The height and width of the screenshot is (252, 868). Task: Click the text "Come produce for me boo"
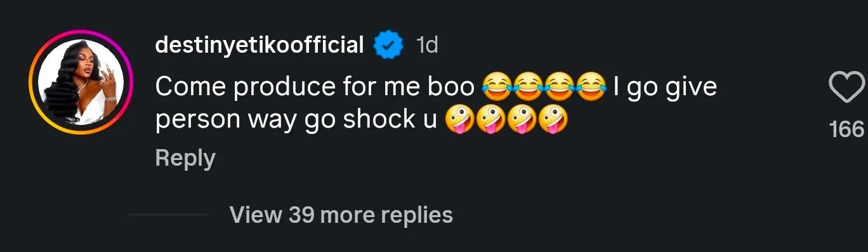[x=315, y=87]
